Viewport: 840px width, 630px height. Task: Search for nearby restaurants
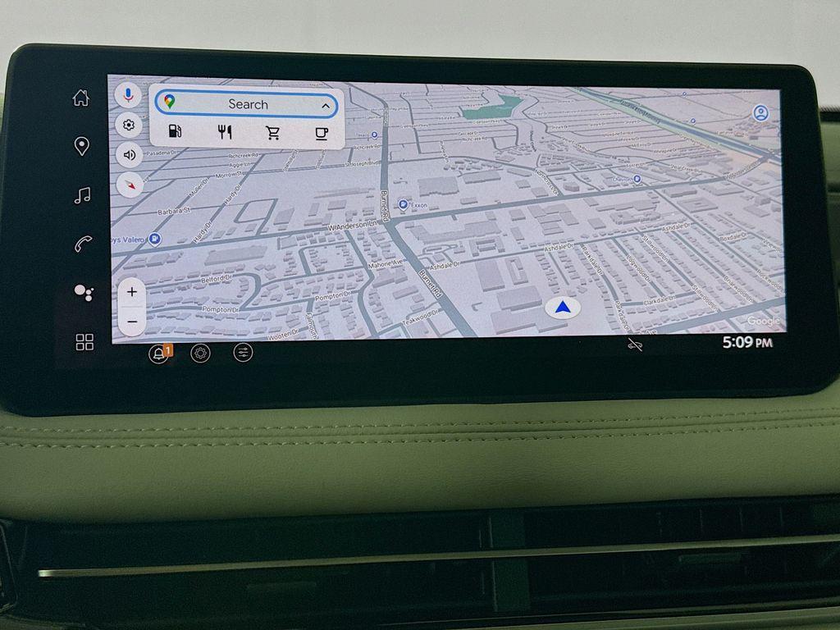(225, 132)
